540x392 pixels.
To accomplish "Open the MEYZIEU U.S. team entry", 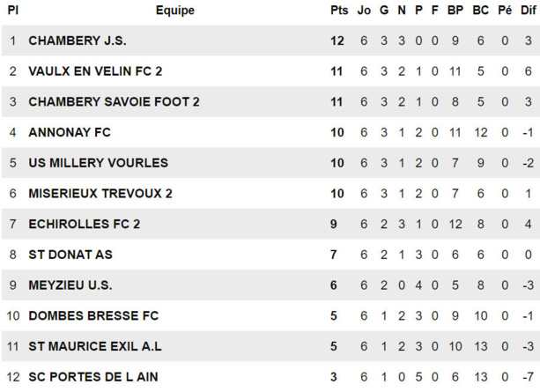I will [70, 285].
